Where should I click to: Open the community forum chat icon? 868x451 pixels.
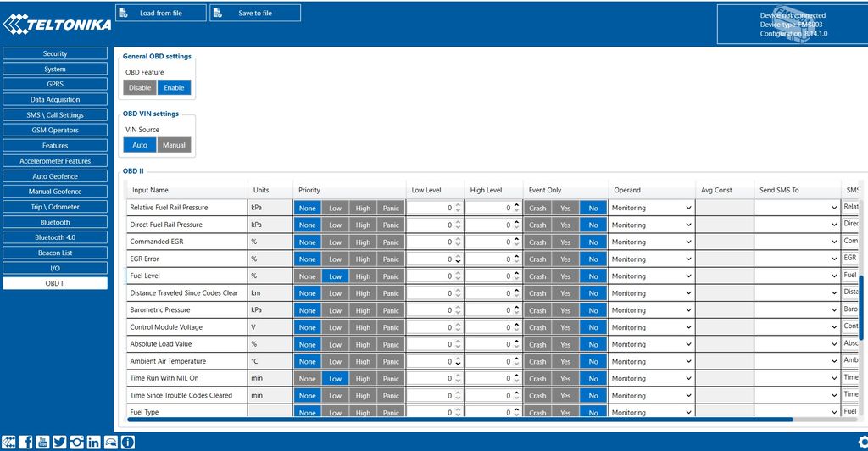pos(111,442)
